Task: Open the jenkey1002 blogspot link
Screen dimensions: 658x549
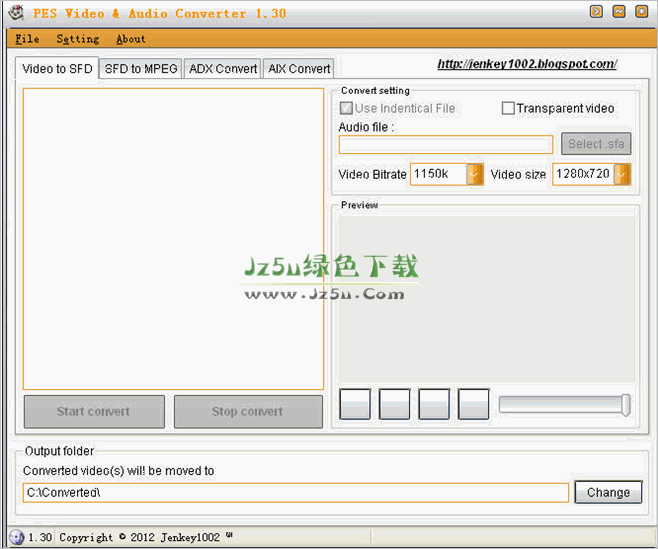Action: click(527, 64)
